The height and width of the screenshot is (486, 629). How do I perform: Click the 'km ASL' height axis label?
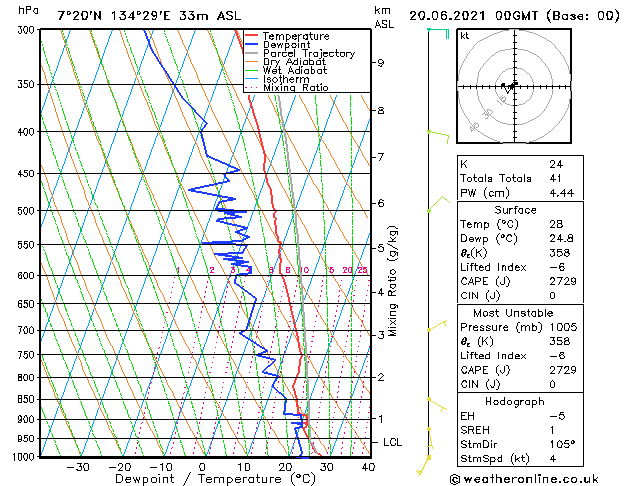pos(384,18)
